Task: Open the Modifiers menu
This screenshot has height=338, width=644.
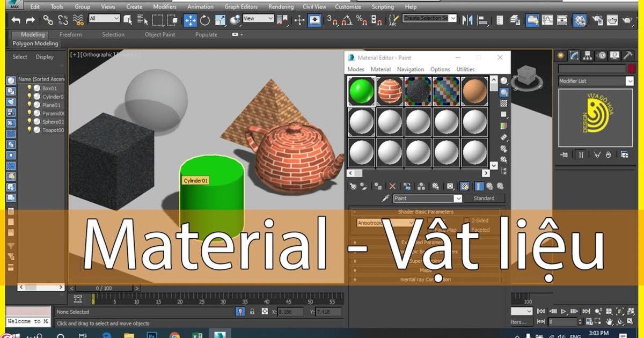Action: [165, 7]
